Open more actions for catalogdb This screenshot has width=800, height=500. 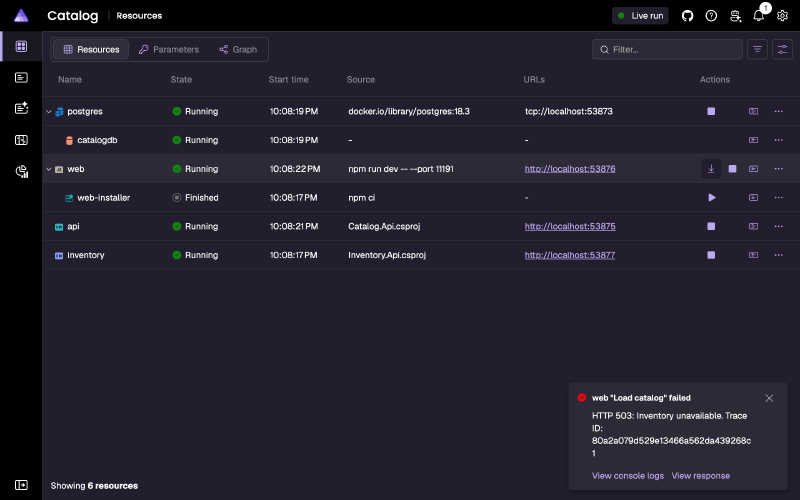(779, 140)
